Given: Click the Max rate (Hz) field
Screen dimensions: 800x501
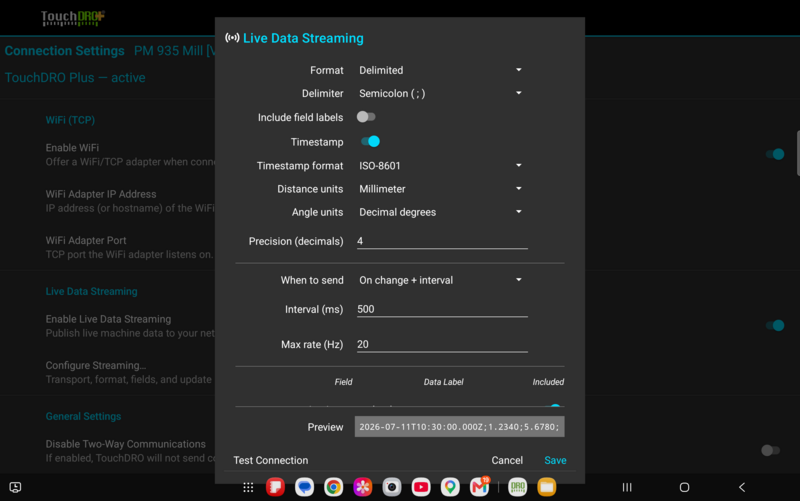Looking at the screenshot, I should point(442,344).
